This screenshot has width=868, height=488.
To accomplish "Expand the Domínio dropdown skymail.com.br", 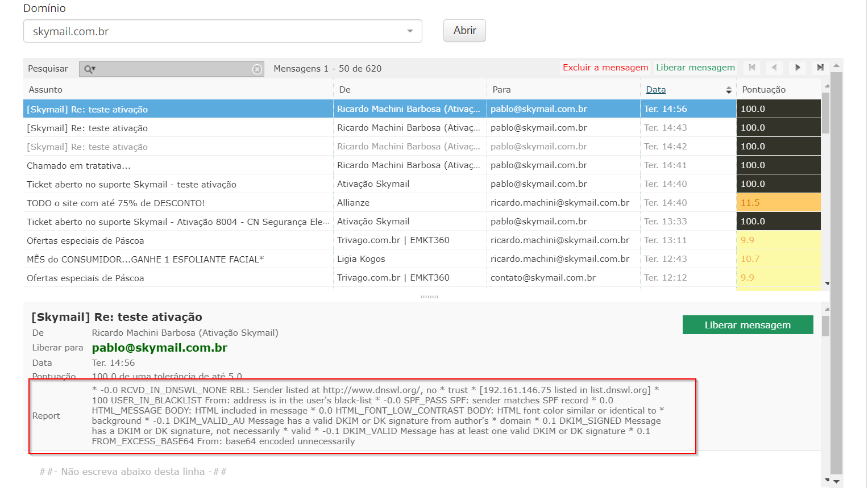I will click(x=410, y=31).
